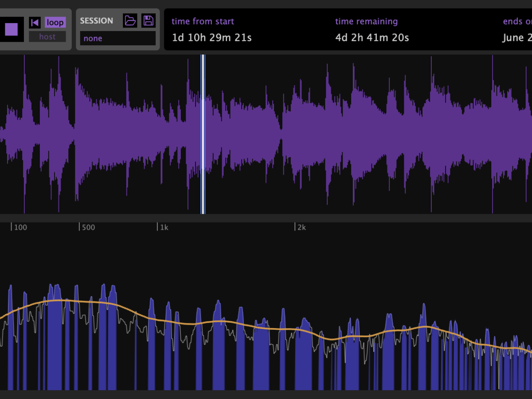The width and height of the screenshot is (532, 399).
Task: Click the time from start readout
Action: pyautogui.click(x=211, y=38)
